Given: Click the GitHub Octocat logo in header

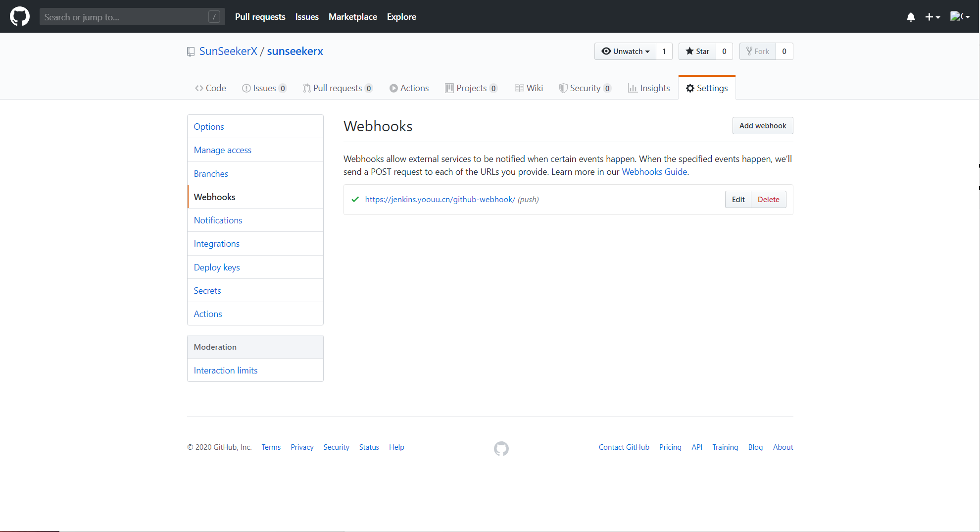Looking at the screenshot, I should (20, 16).
